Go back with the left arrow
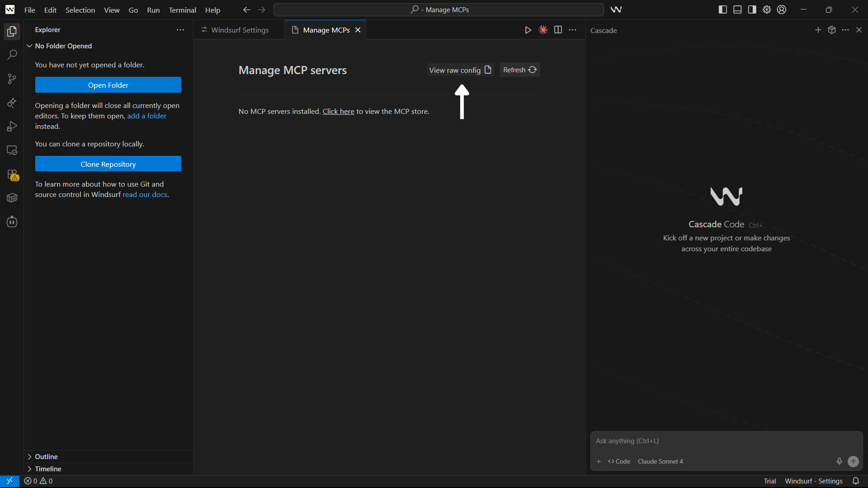This screenshot has height=488, width=868. [x=246, y=9]
